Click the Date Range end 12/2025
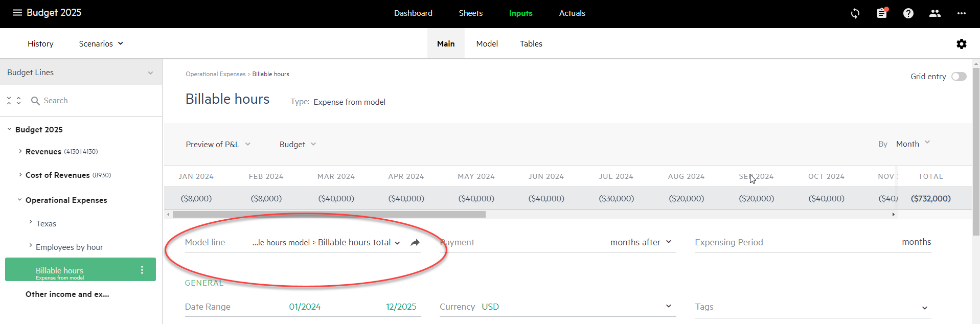The height and width of the screenshot is (324, 980). coord(401,307)
